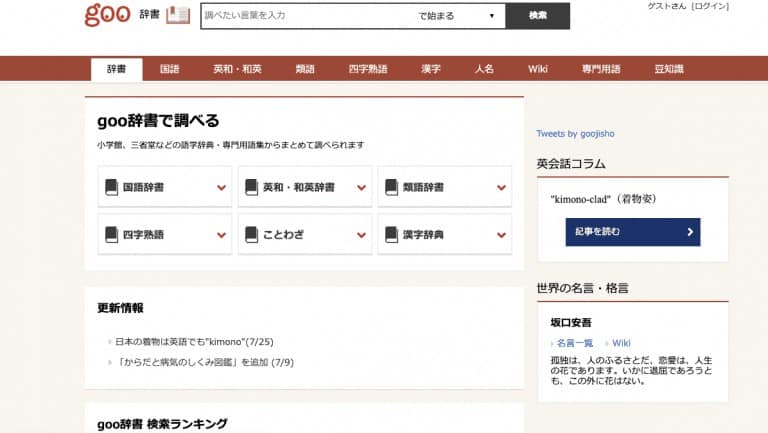This screenshot has width=768, height=433.
Task: Open the 類語 tab
Action: pyautogui.click(x=305, y=69)
